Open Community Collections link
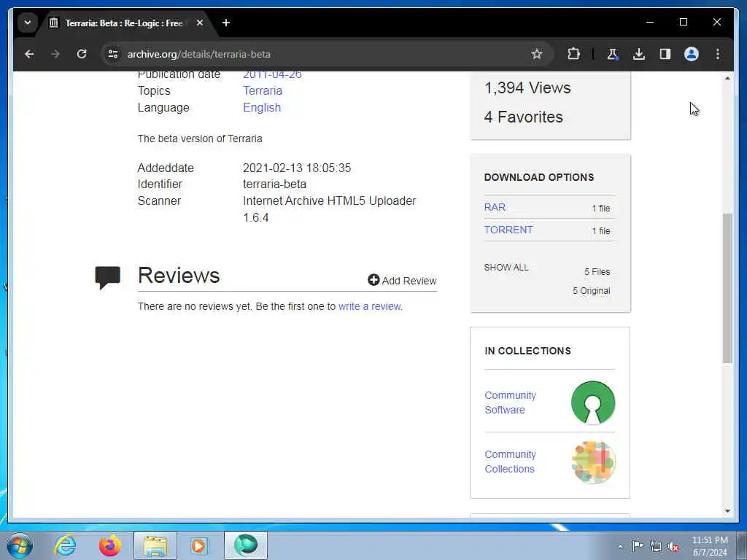 [x=510, y=462]
